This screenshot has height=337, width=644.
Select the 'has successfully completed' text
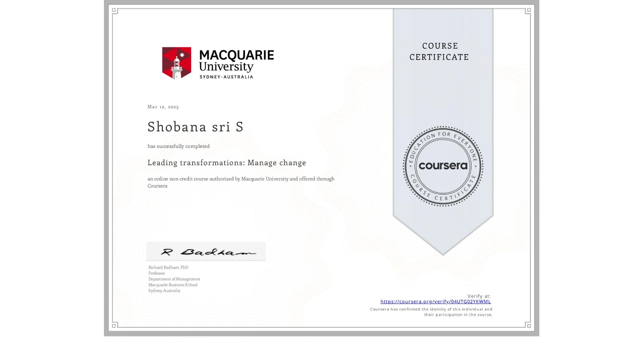click(x=178, y=146)
